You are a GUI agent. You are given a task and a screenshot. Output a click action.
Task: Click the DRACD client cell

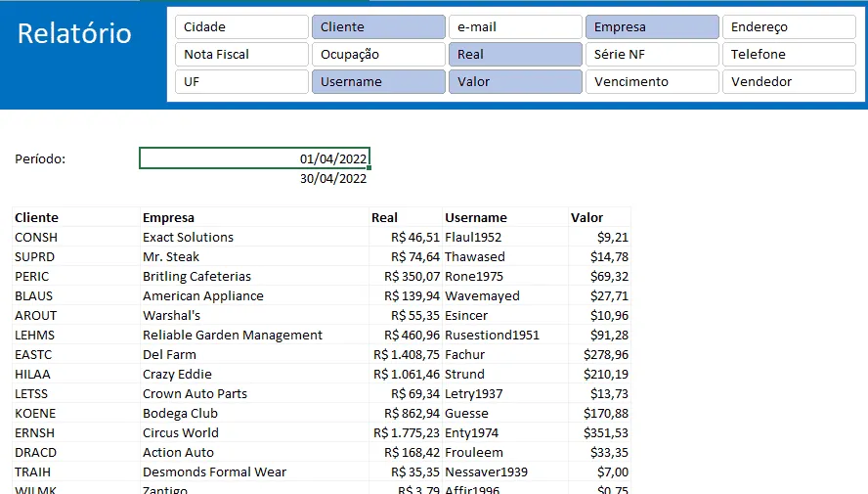pos(76,453)
